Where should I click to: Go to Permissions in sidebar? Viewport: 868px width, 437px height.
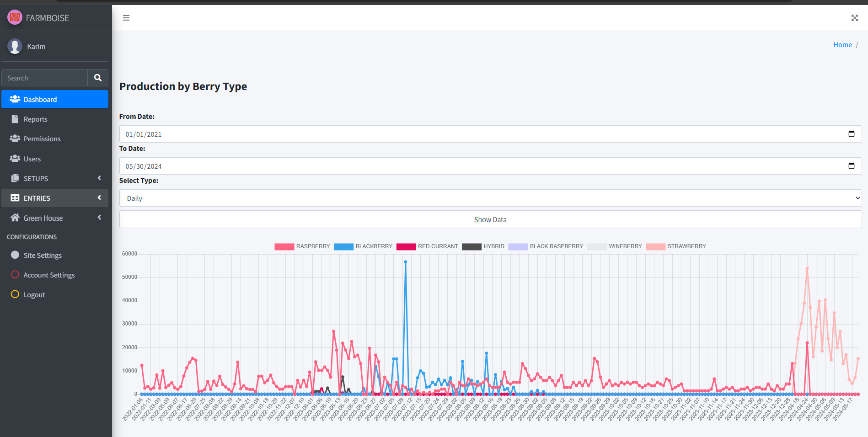pyautogui.click(x=42, y=139)
